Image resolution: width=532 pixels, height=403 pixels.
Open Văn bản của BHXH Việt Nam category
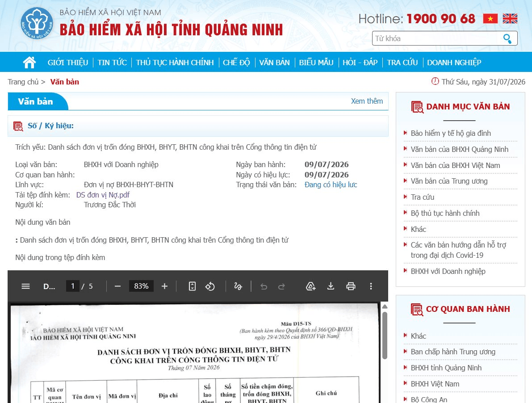click(455, 166)
